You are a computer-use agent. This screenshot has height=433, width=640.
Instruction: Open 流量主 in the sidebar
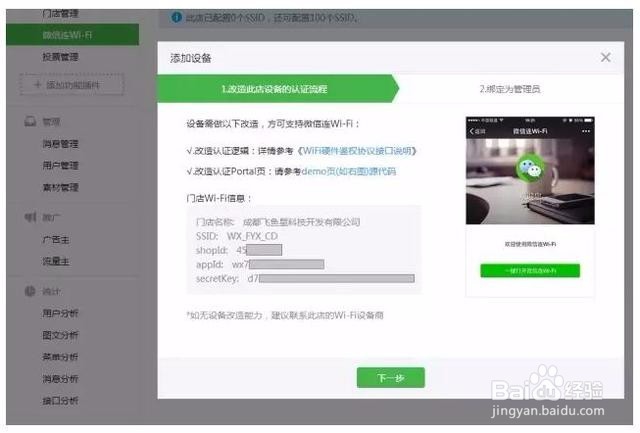(56, 261)
